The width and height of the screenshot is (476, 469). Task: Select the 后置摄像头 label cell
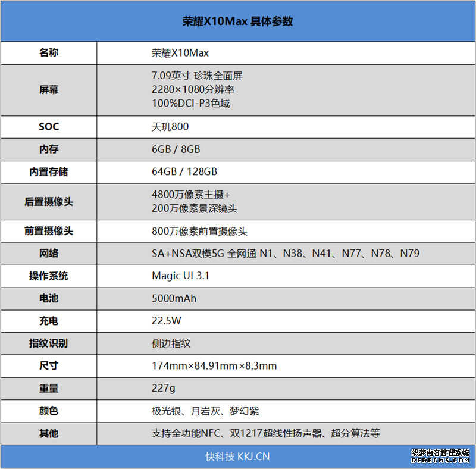pyautogui.click(x=49, y=202)
